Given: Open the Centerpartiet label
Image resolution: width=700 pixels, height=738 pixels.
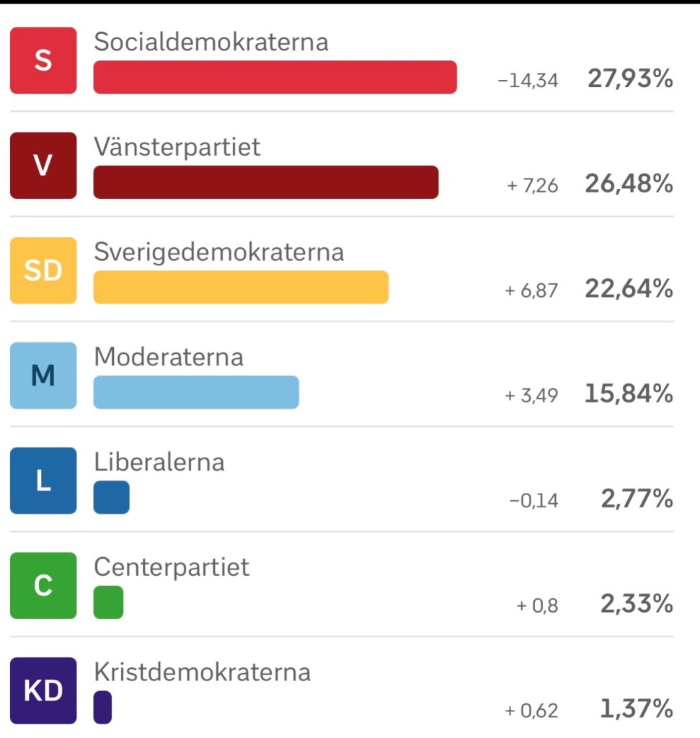Looking at the screenshot, I should [172, 567].
